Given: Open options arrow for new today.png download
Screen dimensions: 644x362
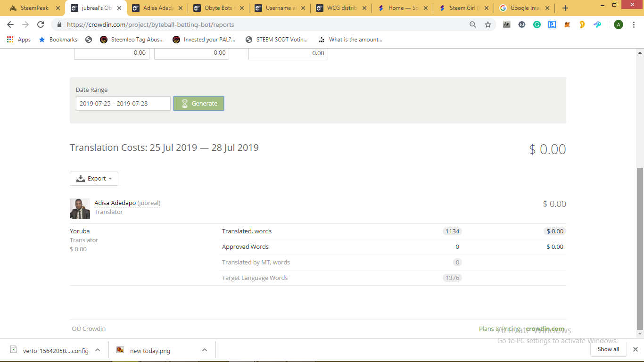Looking at the screenshot, I should click(205, 350).
